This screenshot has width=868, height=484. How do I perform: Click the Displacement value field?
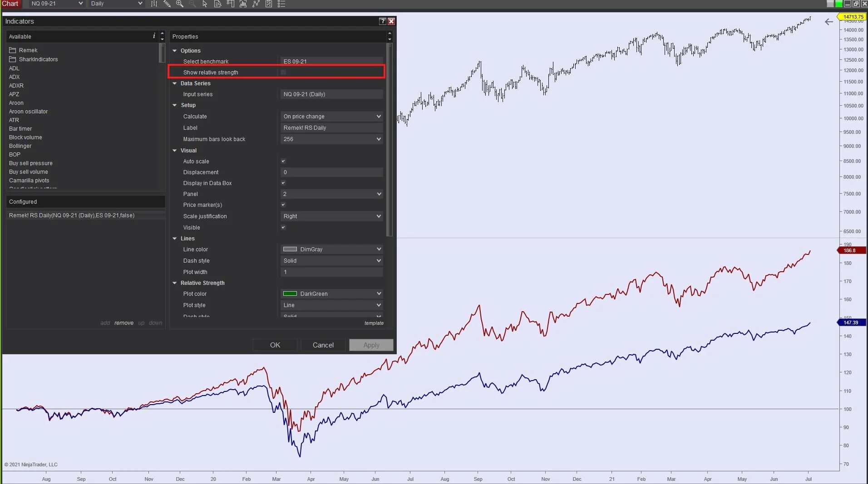(x=332, y=172)
